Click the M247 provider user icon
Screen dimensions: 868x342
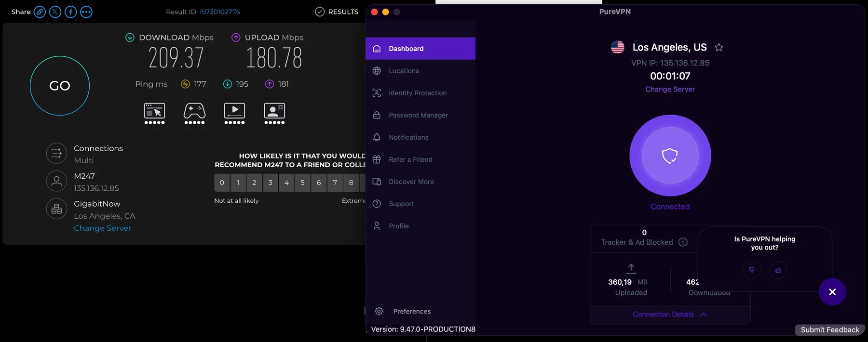(x=56, y=181)
